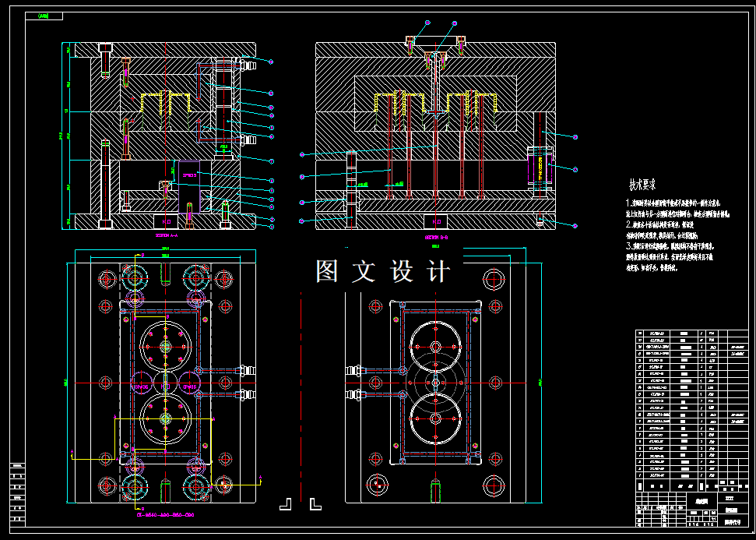
Task: Click the K.O box in Section A-A
Action: [167, 221]
